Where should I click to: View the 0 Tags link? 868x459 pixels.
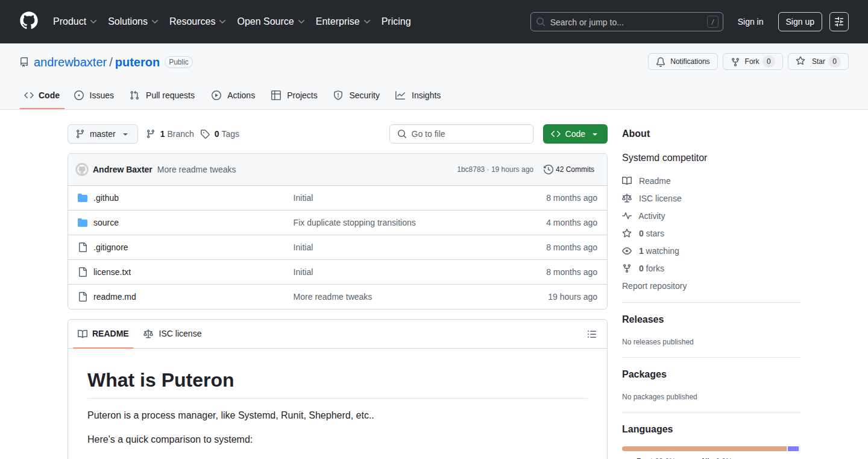(x=220, y=134)
